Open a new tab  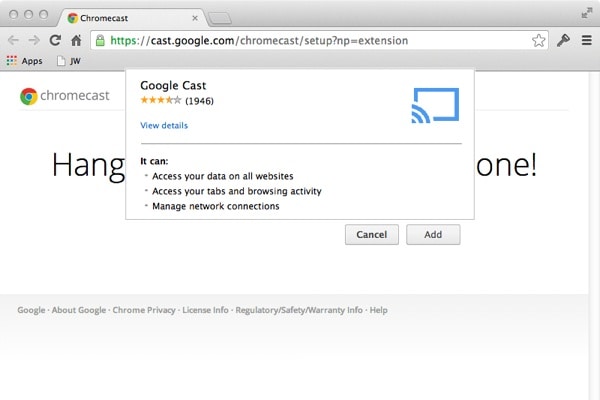[x=220, y=18]
